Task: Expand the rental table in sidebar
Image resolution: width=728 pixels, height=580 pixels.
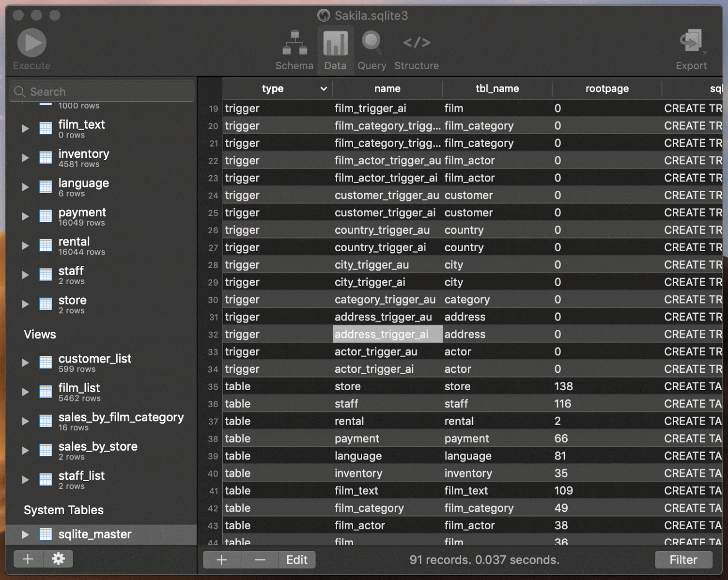Action: [25, 245]
